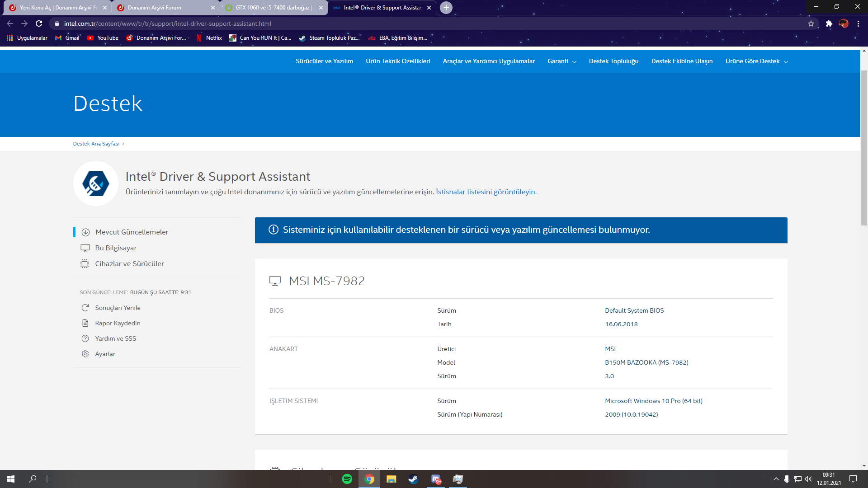
Task: Open Ayarlar gear icon in sidebar
Action: point(85,354)
